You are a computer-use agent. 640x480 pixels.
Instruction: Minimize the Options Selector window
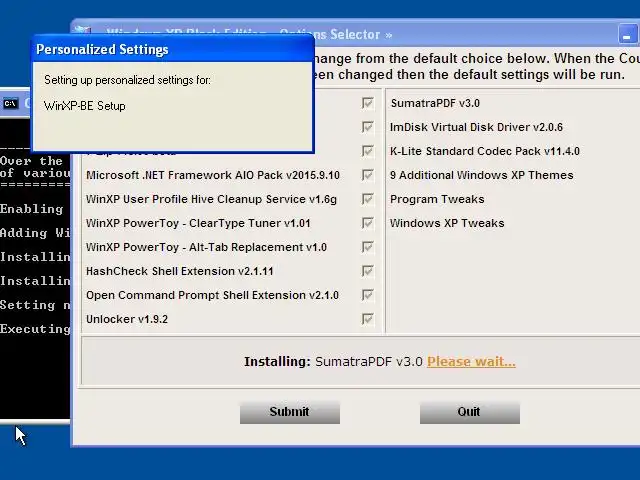627,34
